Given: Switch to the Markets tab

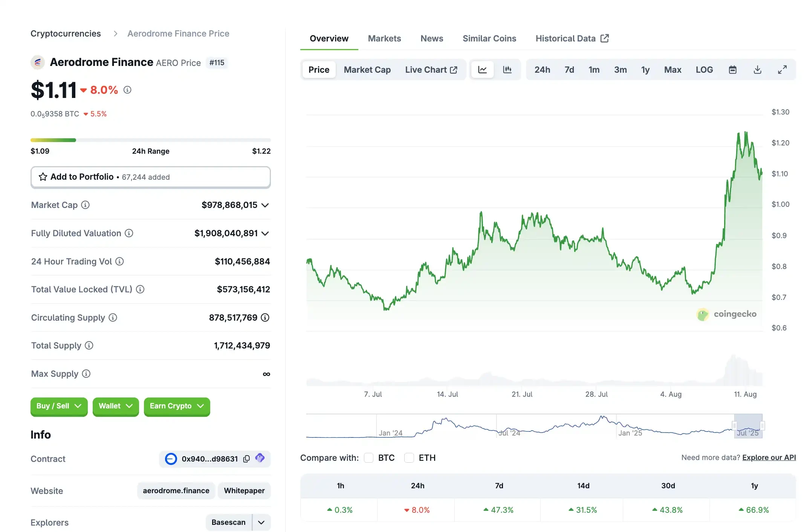Looking at the screenshot, I should (x=384, y=38).
